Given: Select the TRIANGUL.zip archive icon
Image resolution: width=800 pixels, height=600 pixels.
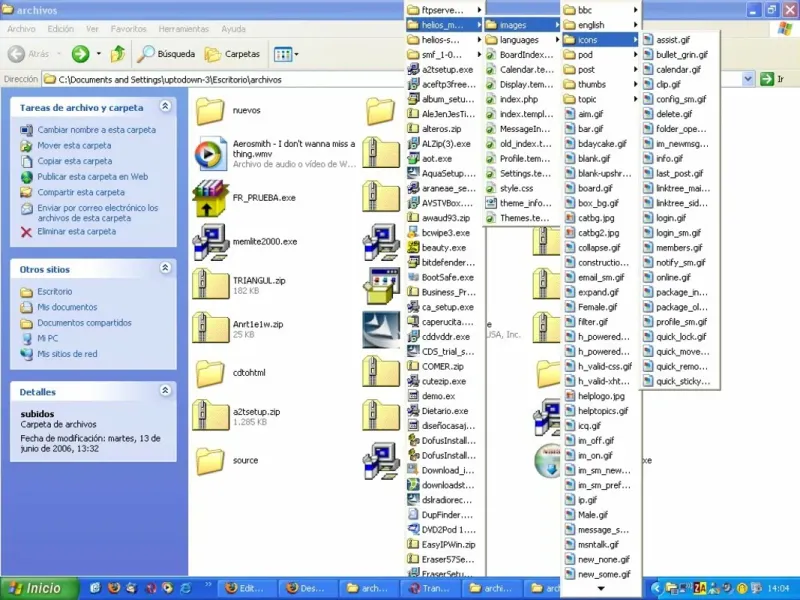Looking at the screenshot, I should tap(210, 285).
